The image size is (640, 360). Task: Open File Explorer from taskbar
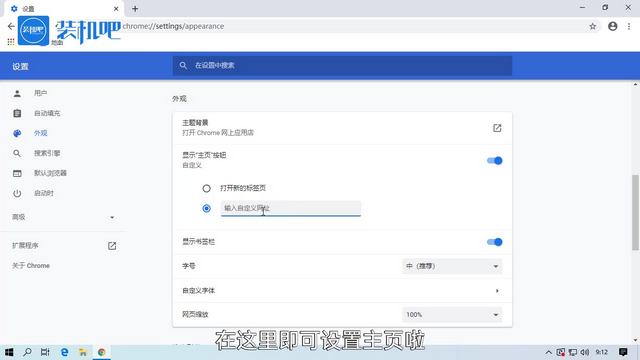pyautogui.click(x=83, y=352)
